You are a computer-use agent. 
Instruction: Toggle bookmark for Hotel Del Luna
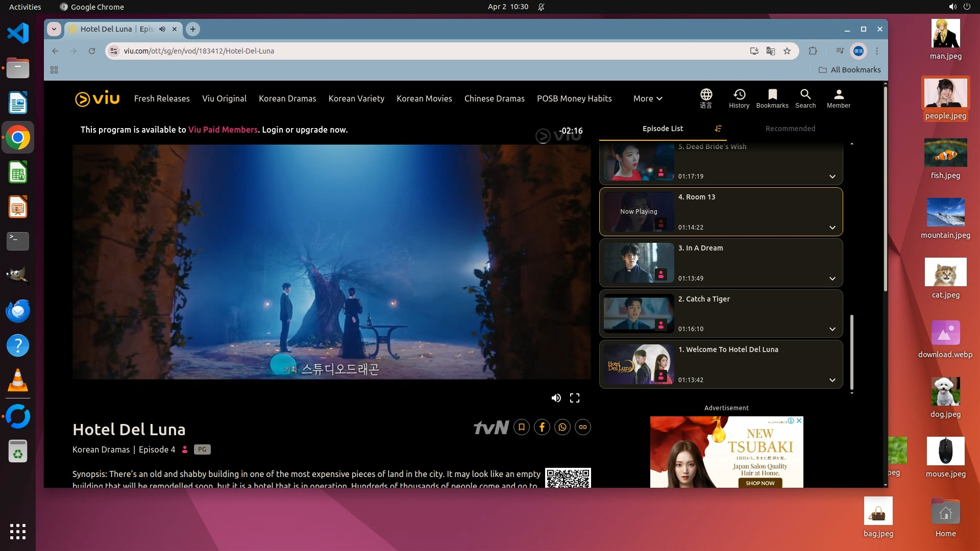point(521,427)
